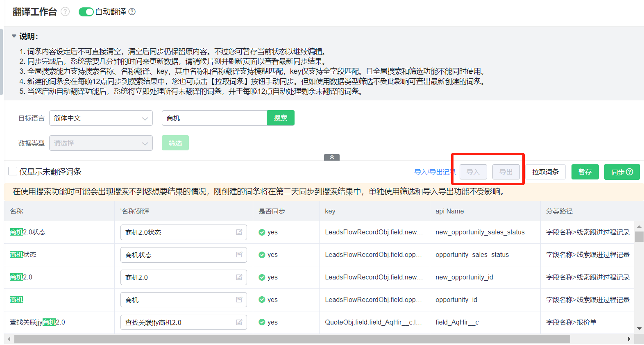Click the api name opportunity_id
The image size is (644, 345).
(x=456, y=300)
